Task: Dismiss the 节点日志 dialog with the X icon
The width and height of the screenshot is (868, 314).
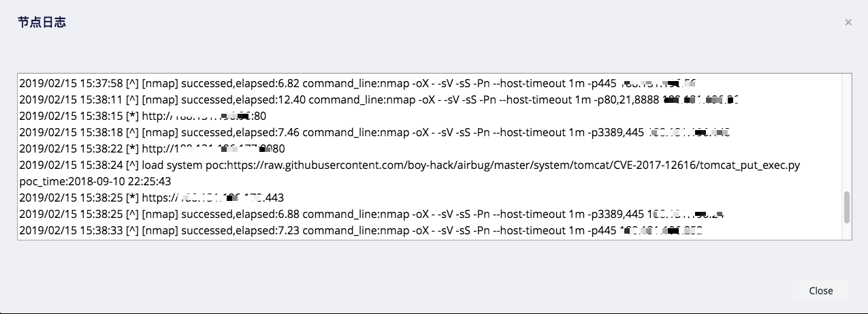Action: pyautogui.click(x=848, y=22)
